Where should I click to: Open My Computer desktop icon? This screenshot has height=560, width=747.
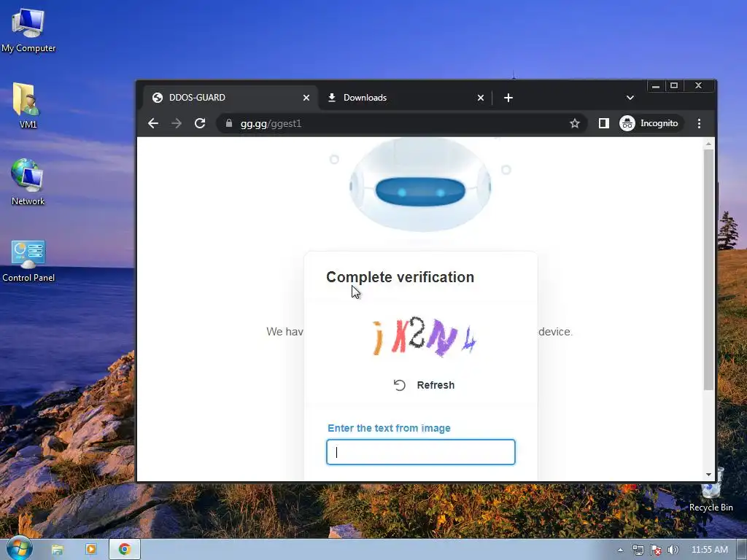28,31
